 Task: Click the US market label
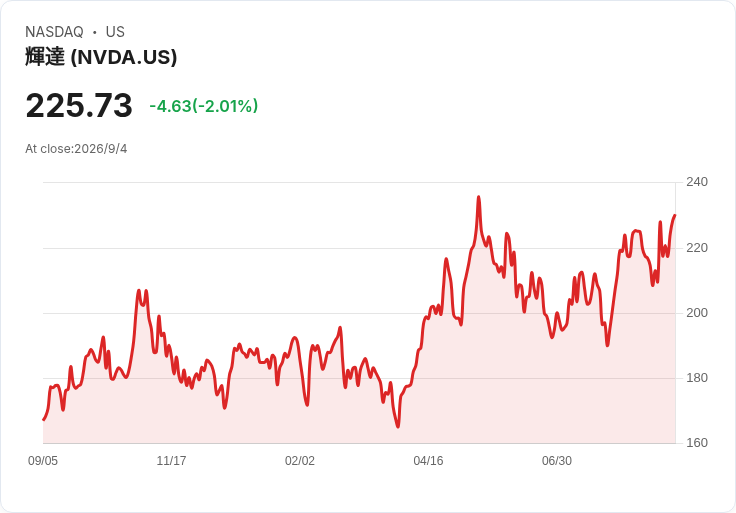pos(115,32)
